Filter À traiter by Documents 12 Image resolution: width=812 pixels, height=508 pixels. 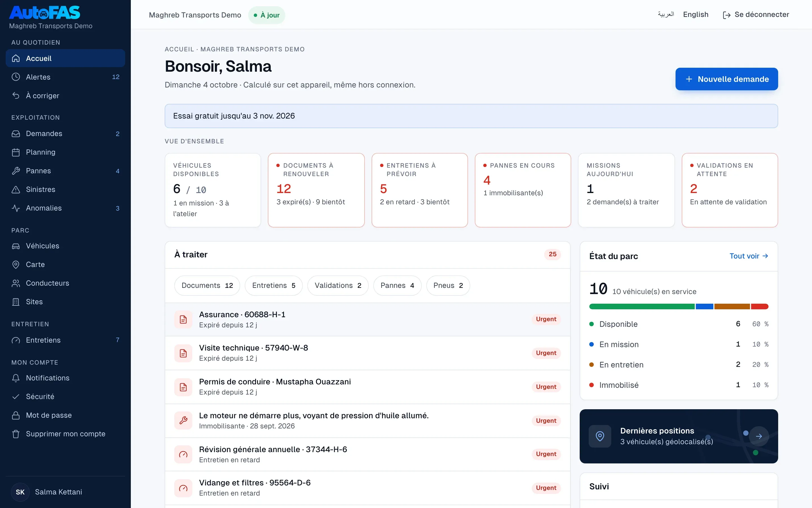tap(207, 286)
